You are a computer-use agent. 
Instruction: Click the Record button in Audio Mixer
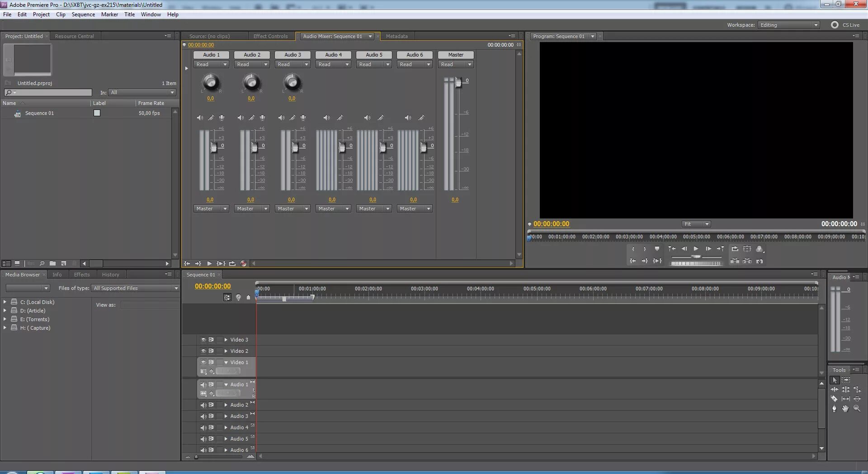click(x=243, y=263)
